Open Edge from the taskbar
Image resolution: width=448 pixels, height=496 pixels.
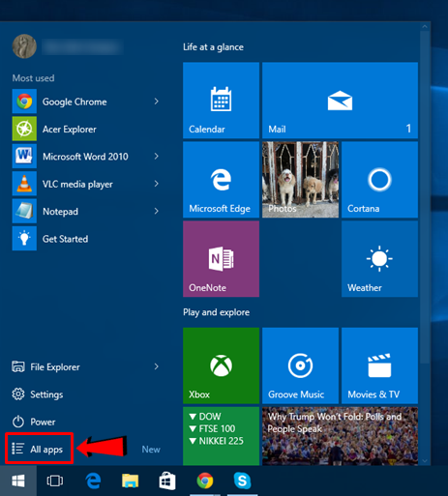pyautogui.click(x=93, y=481)
